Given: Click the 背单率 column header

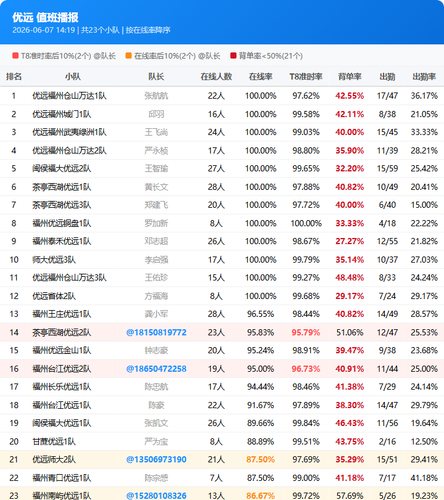Looking at the screenshot, I should pyautogui.click(x=350, y=77).
